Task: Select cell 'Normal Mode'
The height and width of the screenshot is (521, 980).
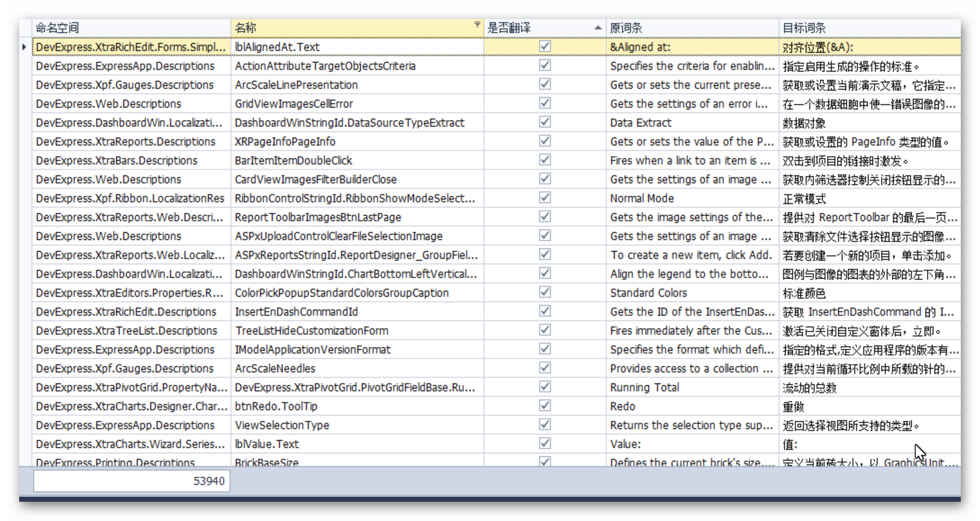Action: click(693, 198)
